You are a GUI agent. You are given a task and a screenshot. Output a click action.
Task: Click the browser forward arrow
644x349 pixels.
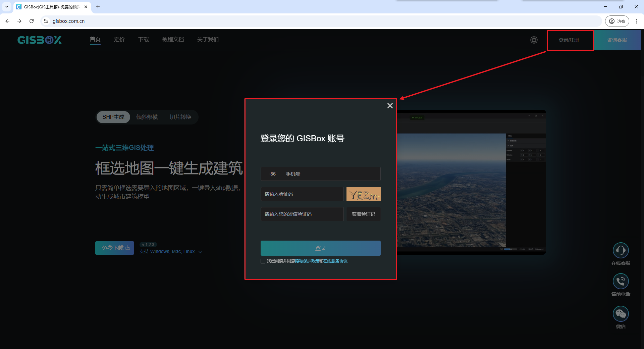pos(19,21)
